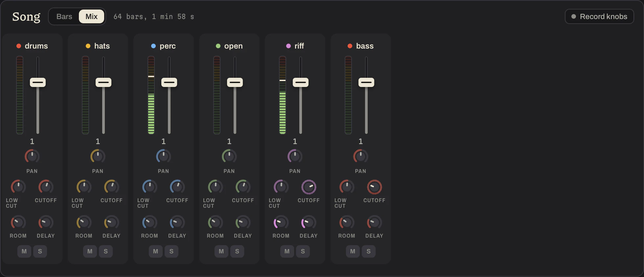The height and width of the screenshot is (277, 644).
Task: Solo the bass channel
Action: [369, 251]
